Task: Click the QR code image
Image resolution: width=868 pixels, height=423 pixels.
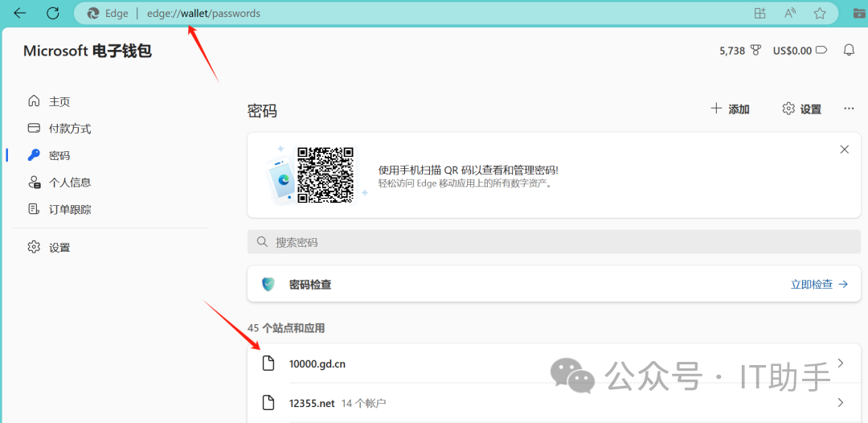Action: click(325, 175)
